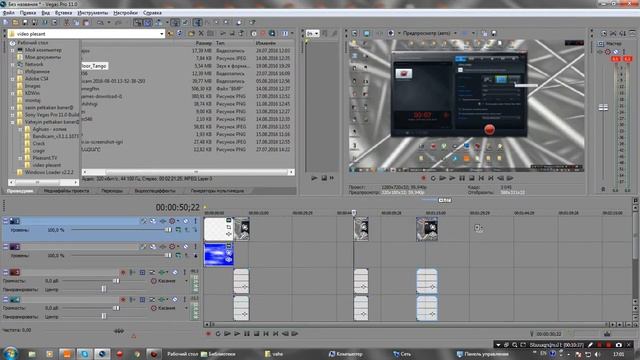Solo video track 2
The height and width of the screenshot is (360, 640).
pos(195,247)
